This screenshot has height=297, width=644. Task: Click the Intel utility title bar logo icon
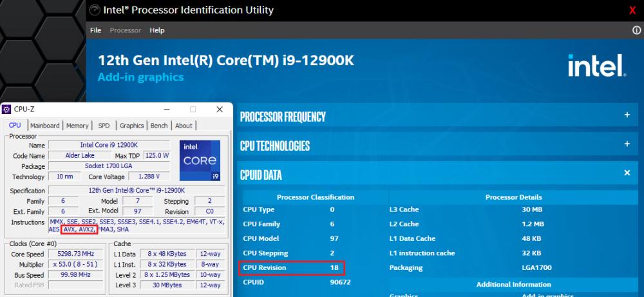click(x=94, y=10)
